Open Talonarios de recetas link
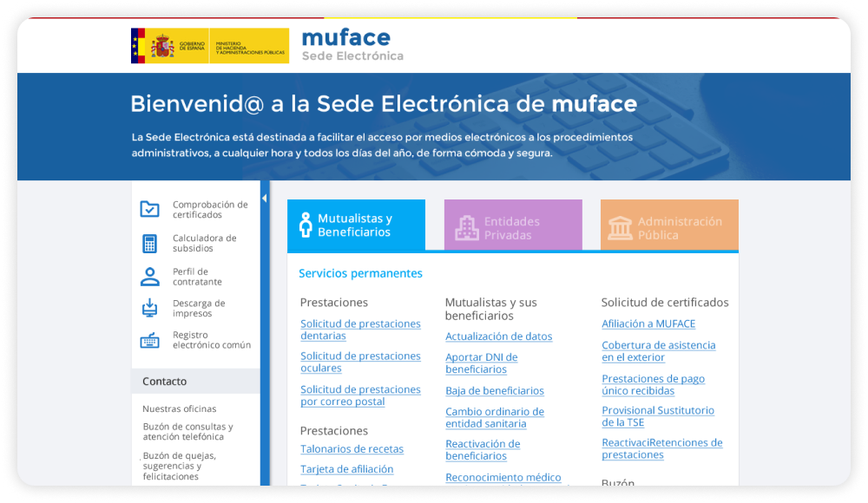This screenshot has width=868, height=503. [352, 449]
